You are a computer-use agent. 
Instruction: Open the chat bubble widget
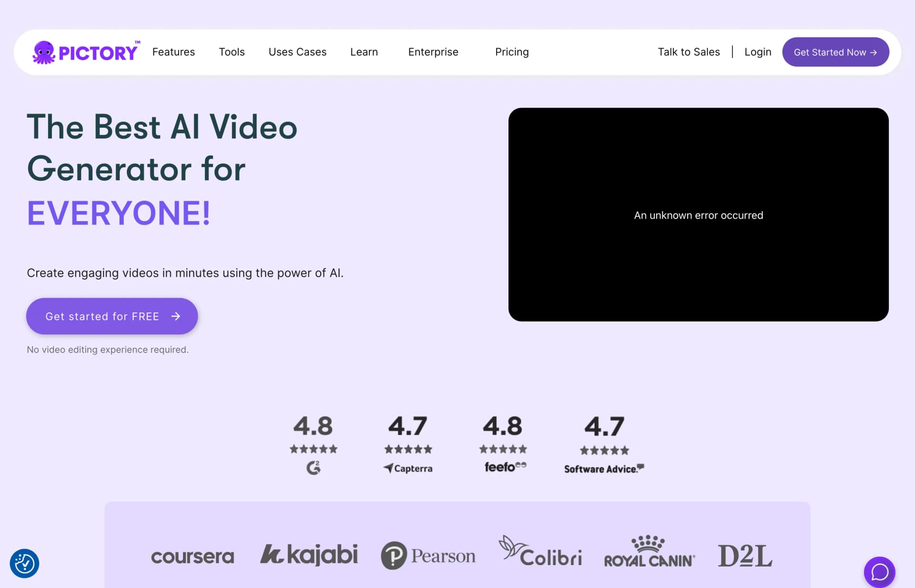click(879, 571)
